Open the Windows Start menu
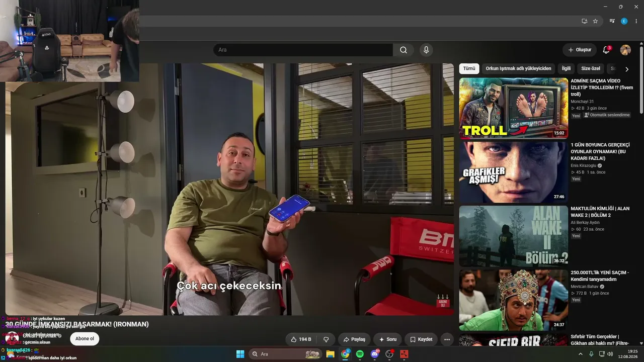The height and width of the screenshot is (362, 644). pyautogui.click(x=240, y=354)
